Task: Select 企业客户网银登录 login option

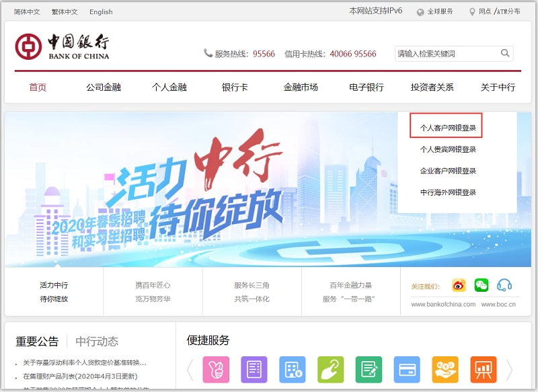Action: 448,171
